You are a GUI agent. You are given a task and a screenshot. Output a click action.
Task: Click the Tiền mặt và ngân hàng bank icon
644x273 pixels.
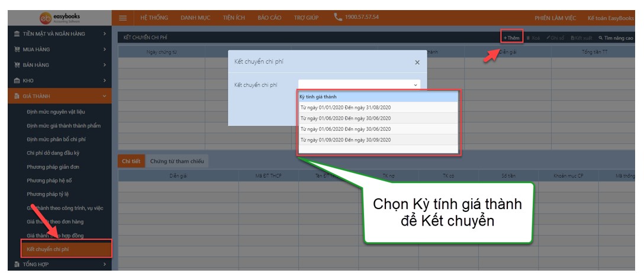17,34
